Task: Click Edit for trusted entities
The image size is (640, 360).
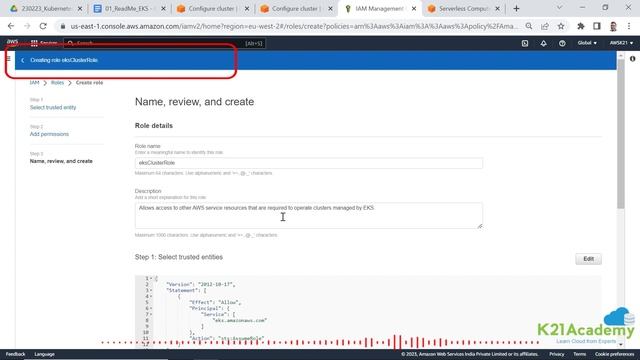Action: [588, 259]
